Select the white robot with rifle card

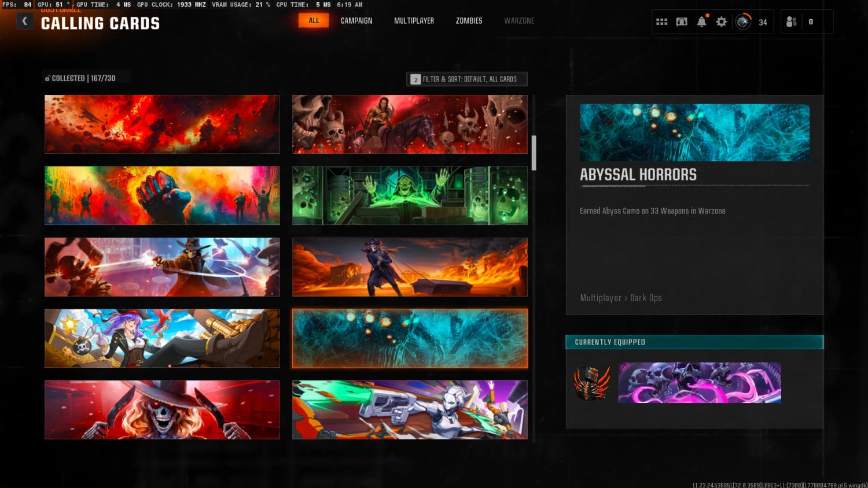[410, 409]
